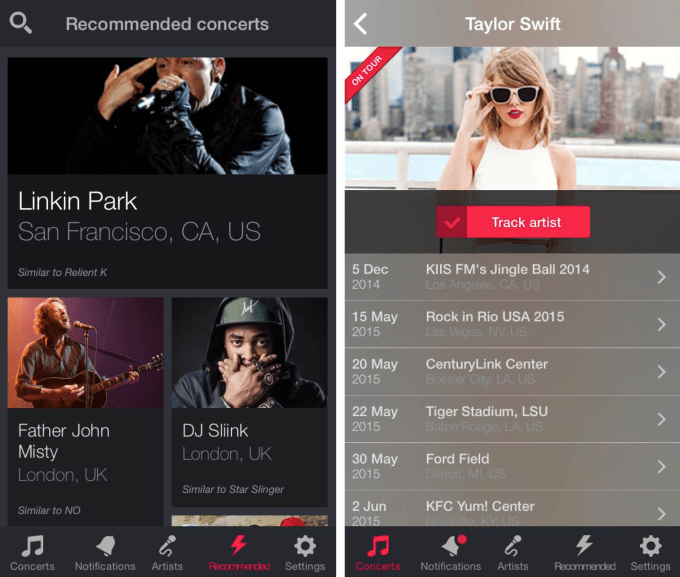The width and height of the screenshot is (680, 577).
Task: Open Artists microphone icon in Taylor Swift screen
Action: (513, 546)
